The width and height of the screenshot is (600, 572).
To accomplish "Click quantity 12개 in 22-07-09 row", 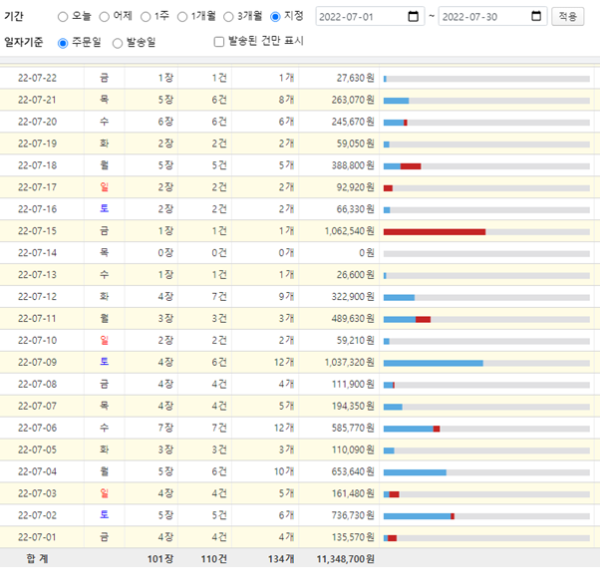I will pyautogui.click(x=284, y=362).
